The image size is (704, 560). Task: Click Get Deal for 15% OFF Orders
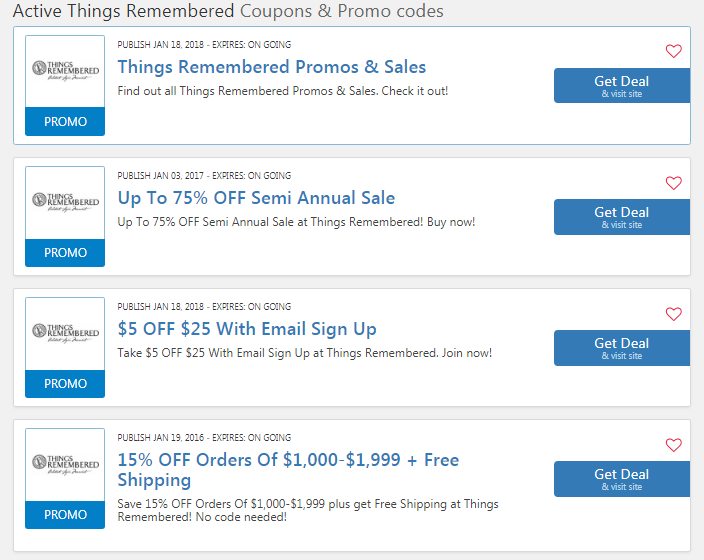(622, 479)
